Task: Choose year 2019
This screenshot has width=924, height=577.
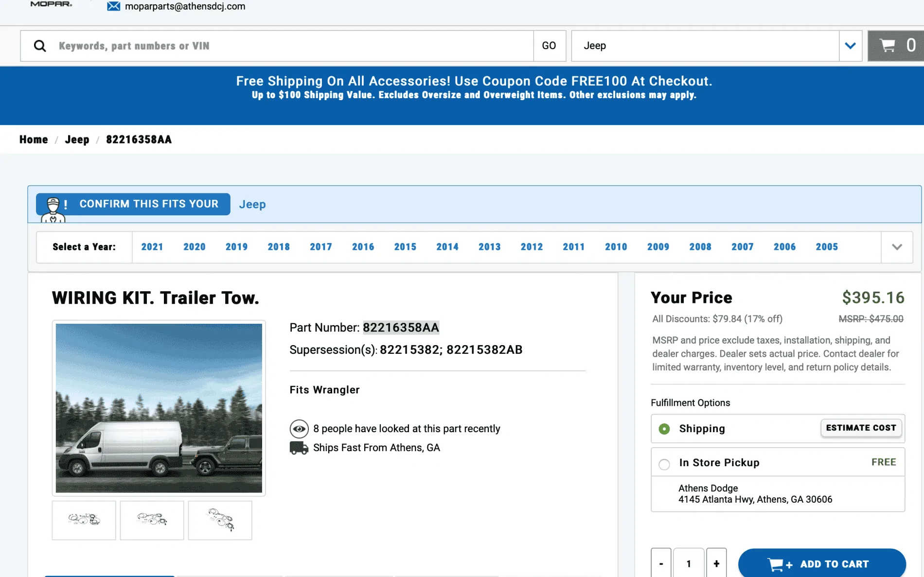Action: (237, 247)
